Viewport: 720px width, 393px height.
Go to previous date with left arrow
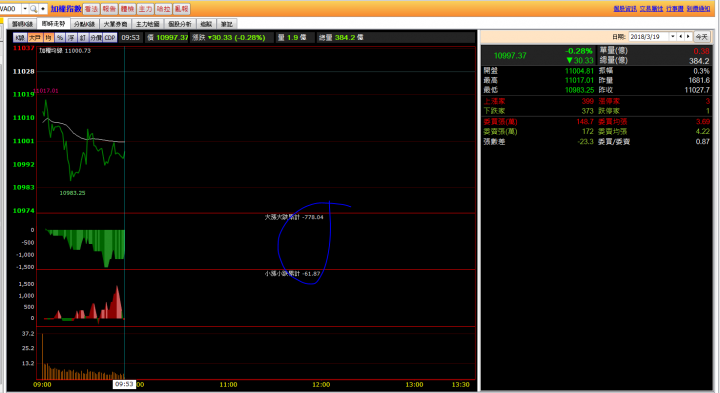click(x=681, y=36)
